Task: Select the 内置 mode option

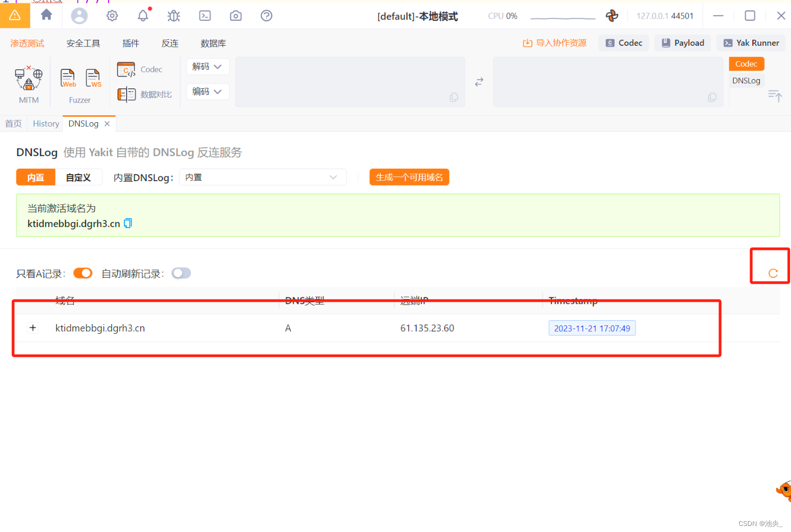Action: (36, 177)
